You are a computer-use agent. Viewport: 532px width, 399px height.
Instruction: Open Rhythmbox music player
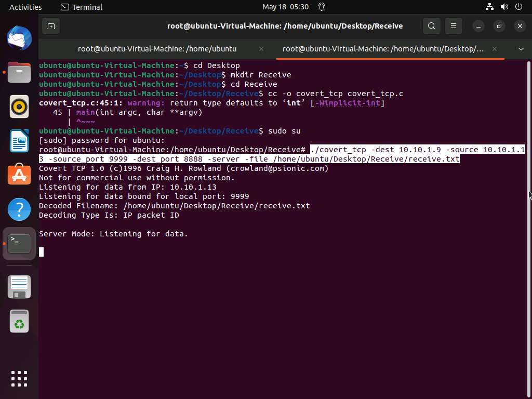[x=19, y=107]
